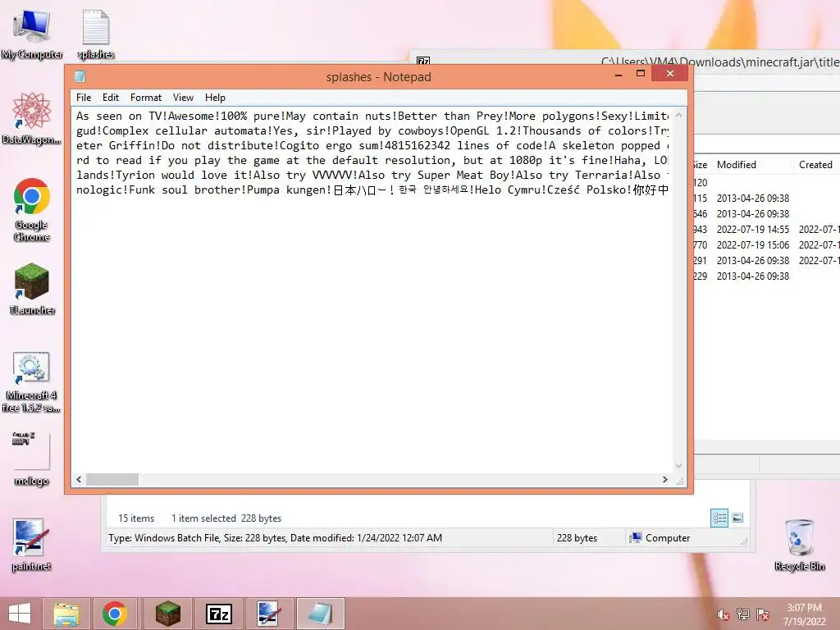The height and width of the screenshot is (630, 840).
Task: Switch to 7-Zip in the taskbar
Action: pyautogui.click(x=218, y=614)
